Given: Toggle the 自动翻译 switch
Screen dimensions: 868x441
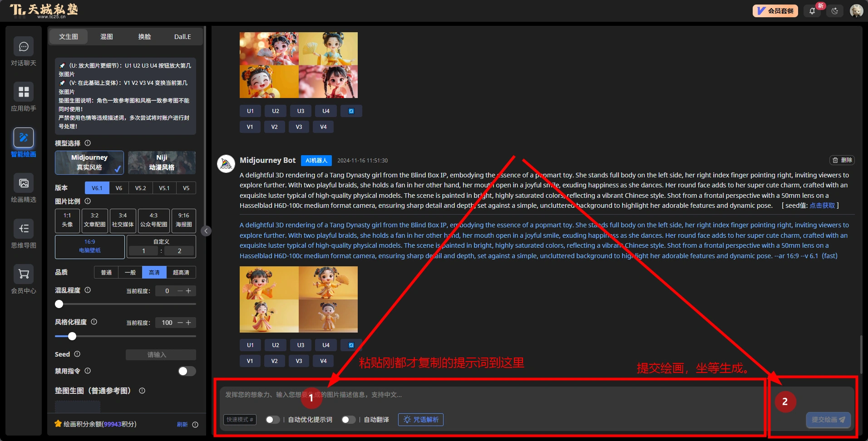Looking at the screenshot, I should click(x=348, y=420).
